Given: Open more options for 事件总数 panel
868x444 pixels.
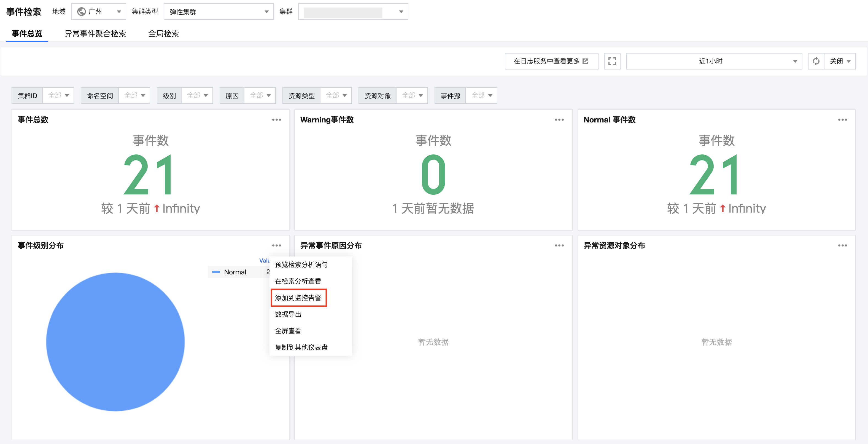Looking at the screenshot, I should 276,120.
